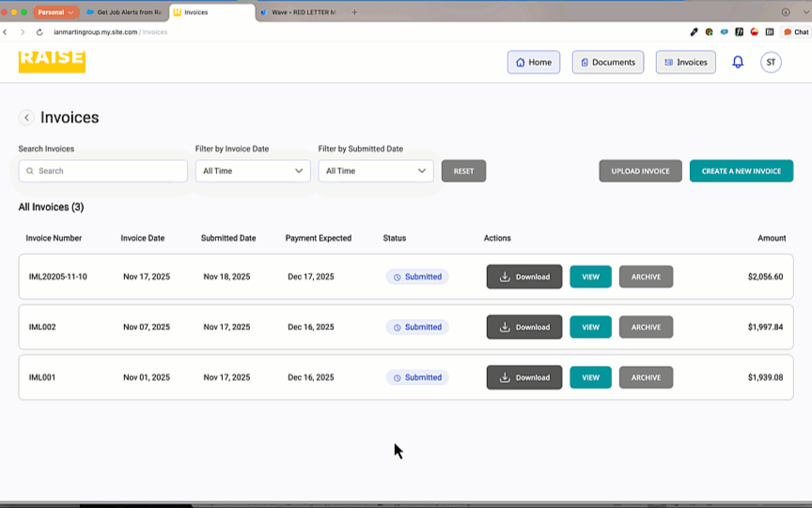Download invoice IML001
The height and width of the screenshot is (508, 812).
(x=524, y=377)
